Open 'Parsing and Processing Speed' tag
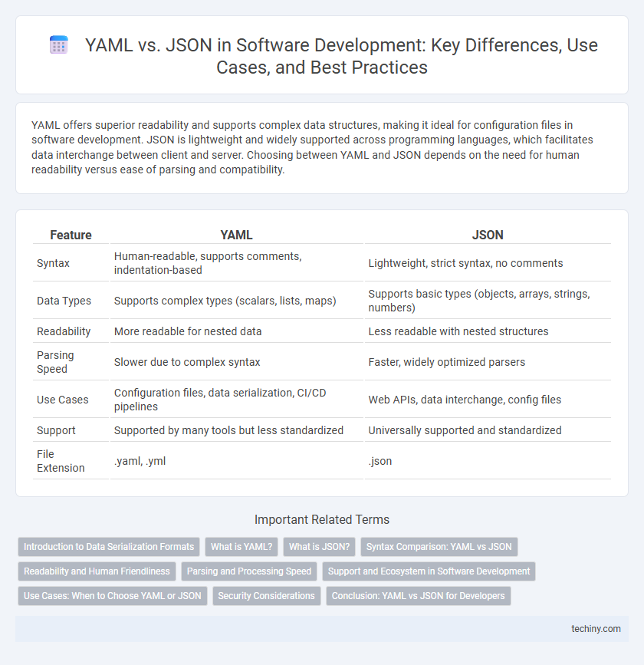The image size is (644, 665). click(249, 571)
